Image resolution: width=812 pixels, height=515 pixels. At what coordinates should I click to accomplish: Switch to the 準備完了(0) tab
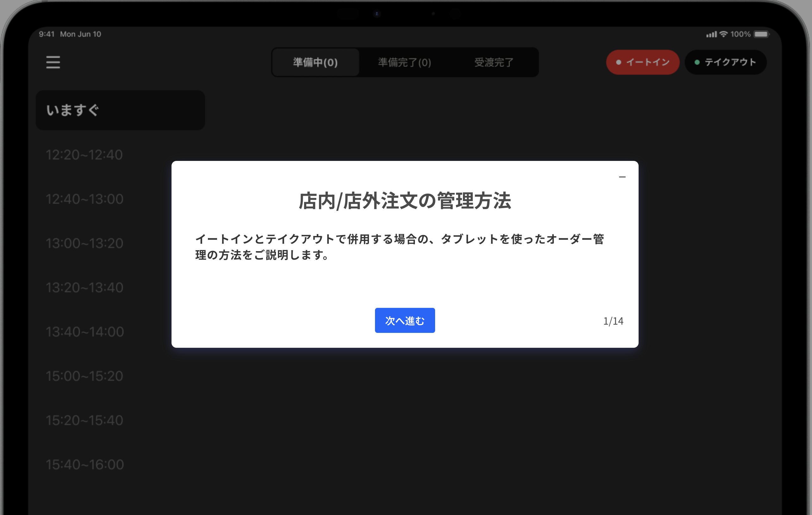click(x=404, y=62)
